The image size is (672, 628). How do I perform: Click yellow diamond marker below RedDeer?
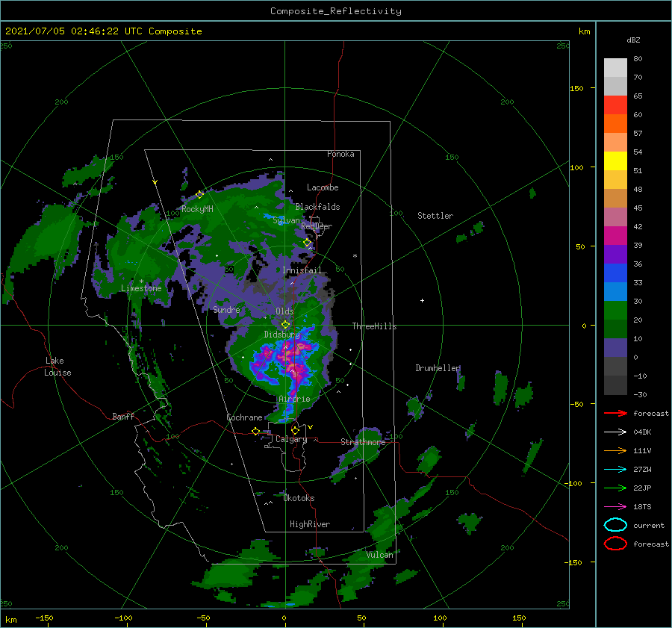click(x=308, y=243)
